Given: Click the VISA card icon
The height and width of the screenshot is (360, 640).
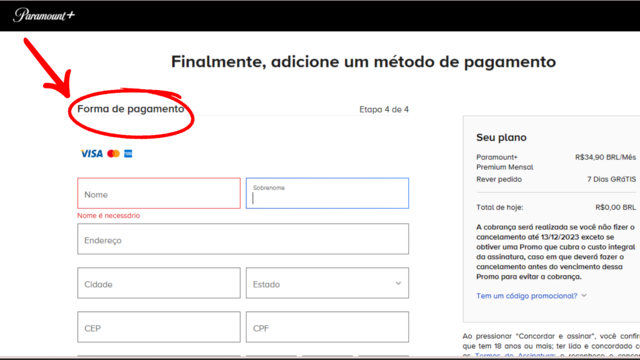Looking at the screenshot, I should (x=92, y=153).
